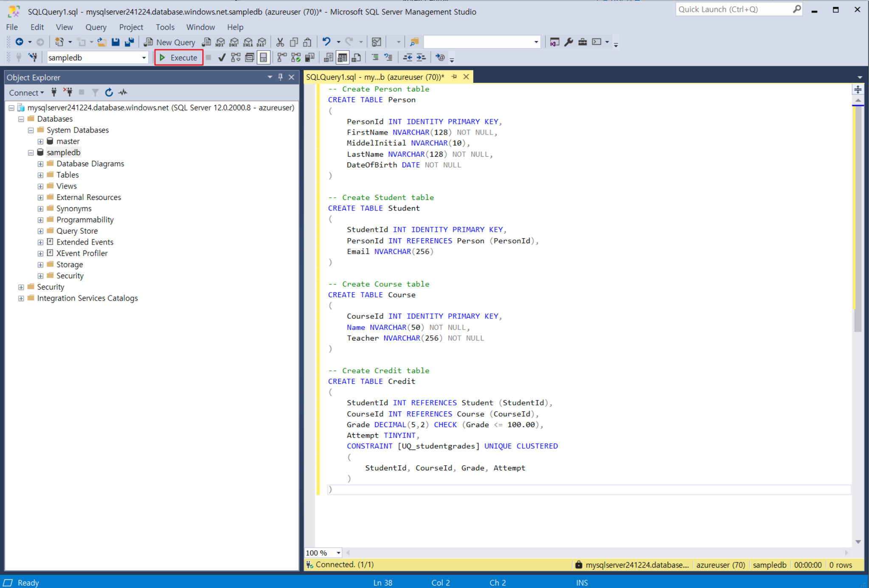Click the Cut scissors icon
This screenshot has width=869, height=588.
coord(280,42)
